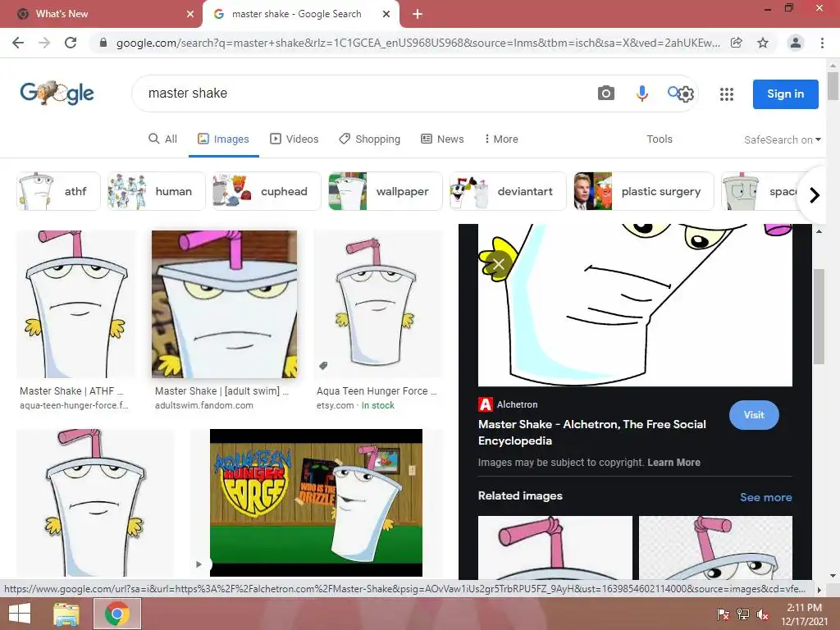Open the adultswim.fandom.com image result
Image resolution: width=840 pixels, height=630 pixels.
point(224,304)
